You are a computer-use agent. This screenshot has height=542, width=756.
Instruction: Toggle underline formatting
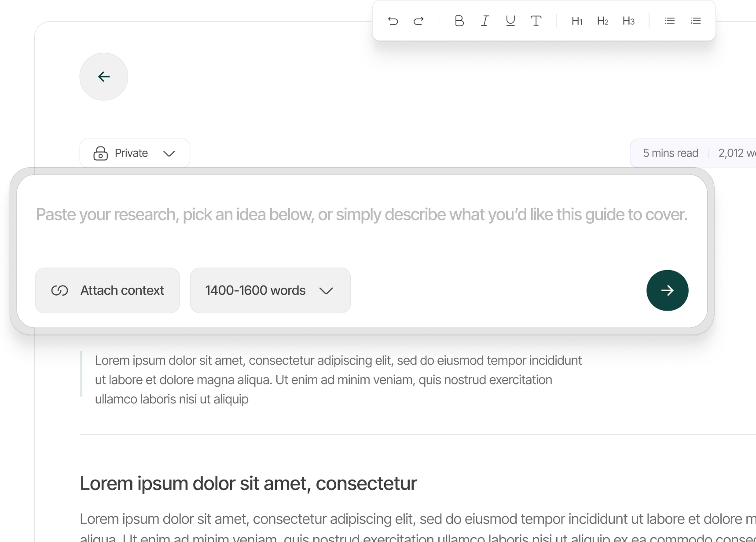(510, 21)
